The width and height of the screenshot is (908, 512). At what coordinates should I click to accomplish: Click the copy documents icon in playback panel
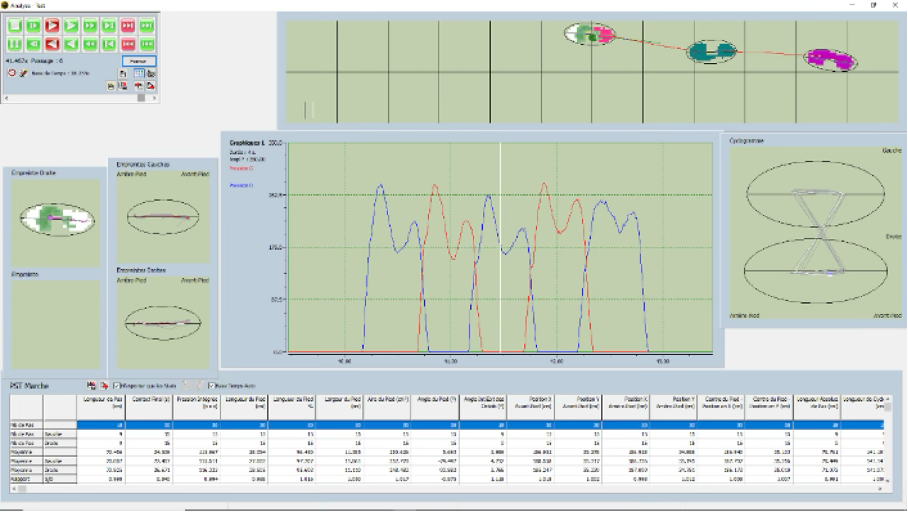[x=123, y=74]
